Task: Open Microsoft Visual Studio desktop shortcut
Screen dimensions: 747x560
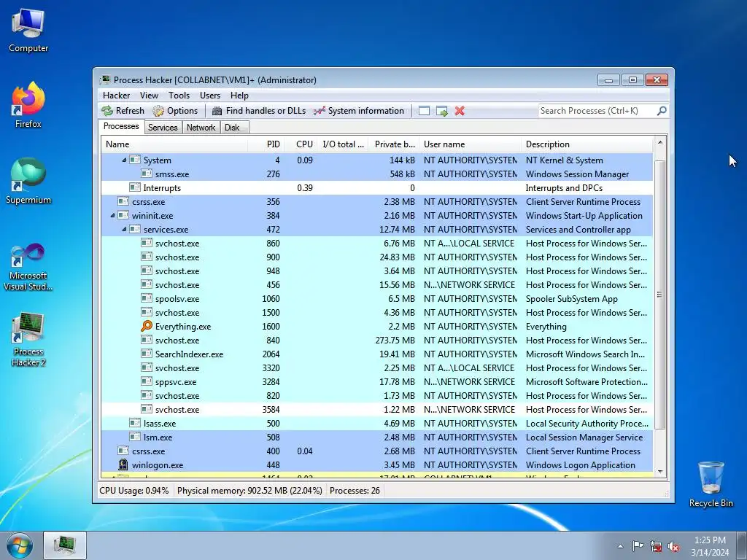Action: (28, 267)
